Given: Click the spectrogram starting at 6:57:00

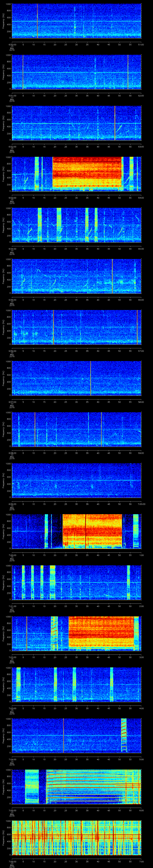Looking at the screenshot, I should point(77,378).
